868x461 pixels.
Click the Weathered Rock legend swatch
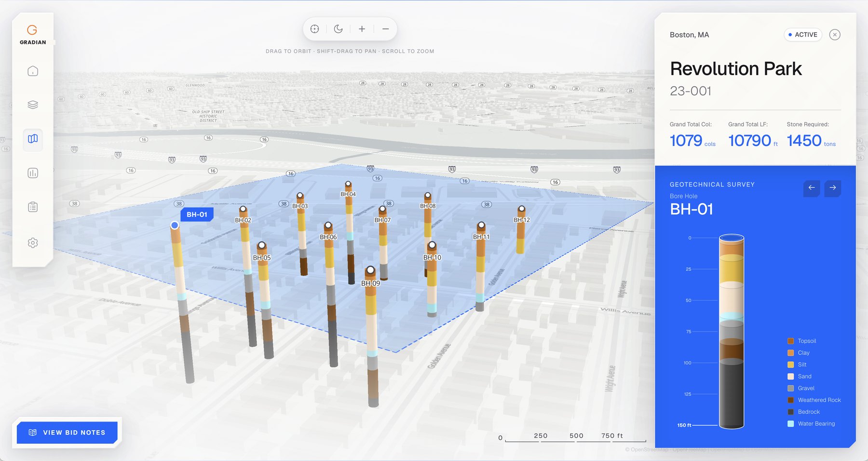(x=791, y=400)
